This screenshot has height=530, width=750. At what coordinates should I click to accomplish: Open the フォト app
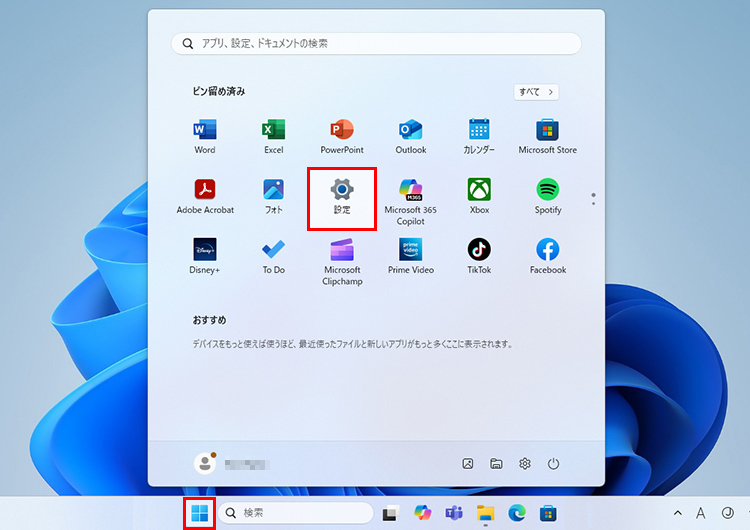point(274,196)
